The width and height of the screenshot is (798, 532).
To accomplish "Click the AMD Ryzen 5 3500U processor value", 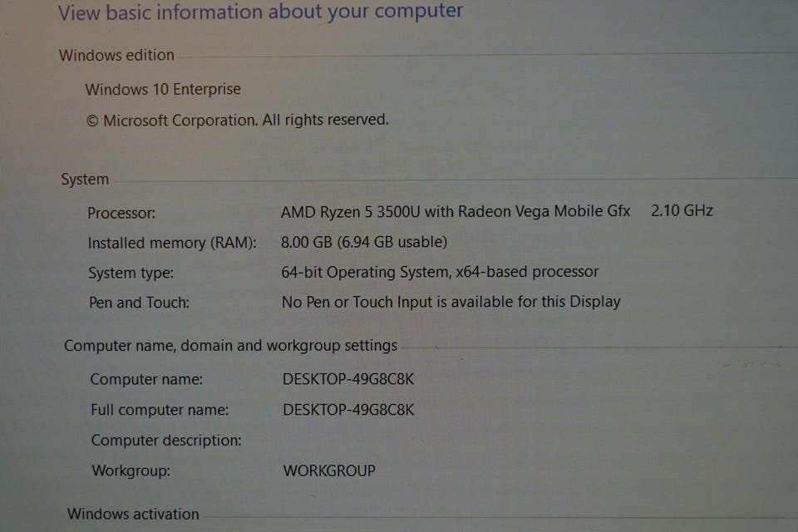I will click(x=456, y=211).
